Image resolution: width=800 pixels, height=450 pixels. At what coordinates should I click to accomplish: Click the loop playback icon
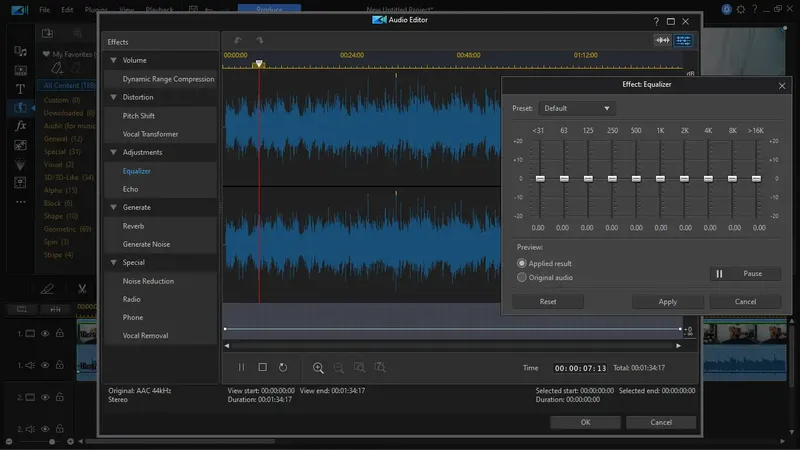[283, 368]
